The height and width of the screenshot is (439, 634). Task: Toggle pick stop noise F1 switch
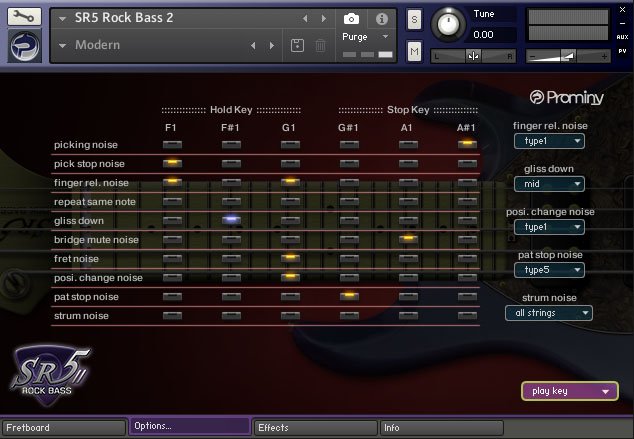click(x=172, y=163)
